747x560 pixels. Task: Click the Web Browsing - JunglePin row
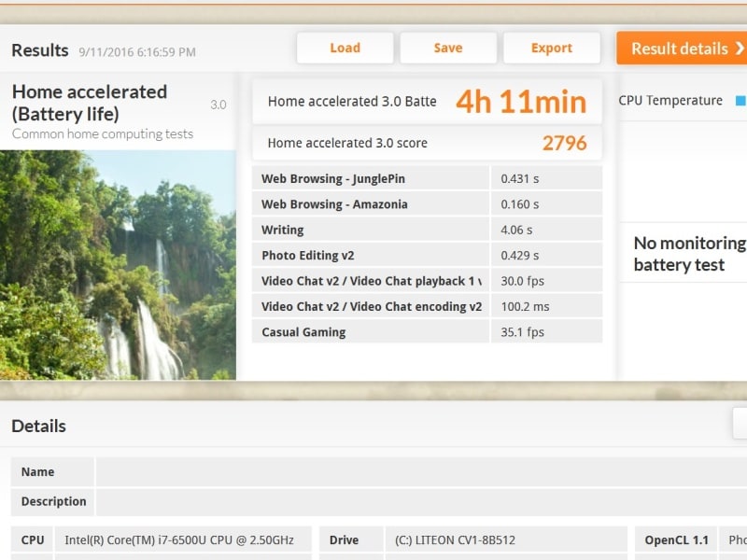pos(427,178)
